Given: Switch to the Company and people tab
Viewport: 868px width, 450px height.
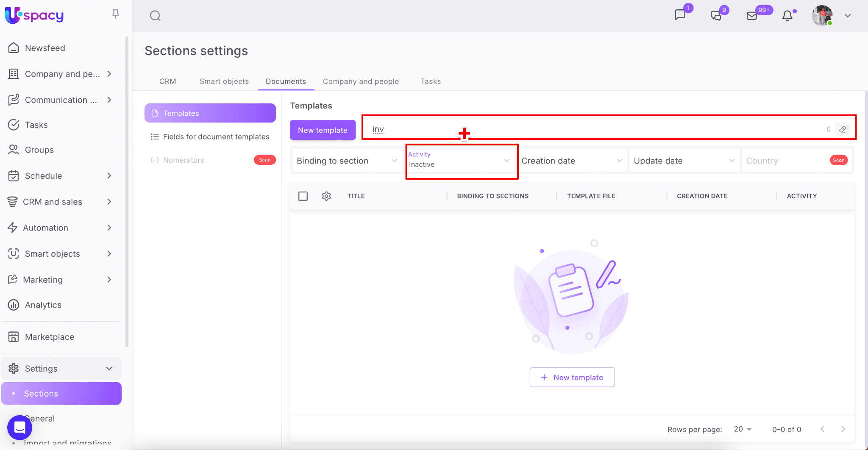Looking at the screenshot, I should 361,81.
